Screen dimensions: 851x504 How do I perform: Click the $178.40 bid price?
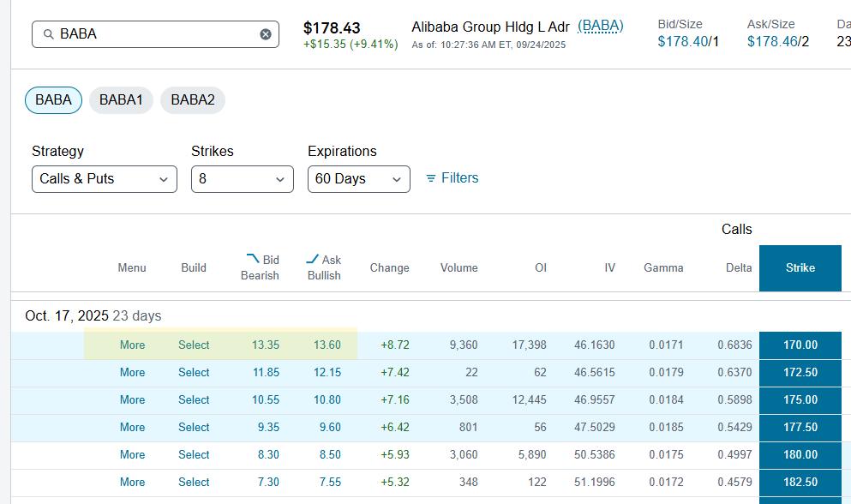683,41
